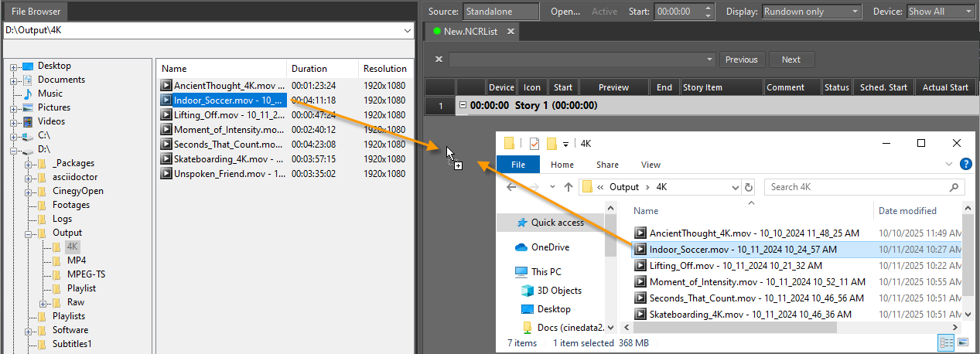This screenshot has height=354, width=980.
Task: Expand the Explorer ribbon chevron
Action: [950, 164]
